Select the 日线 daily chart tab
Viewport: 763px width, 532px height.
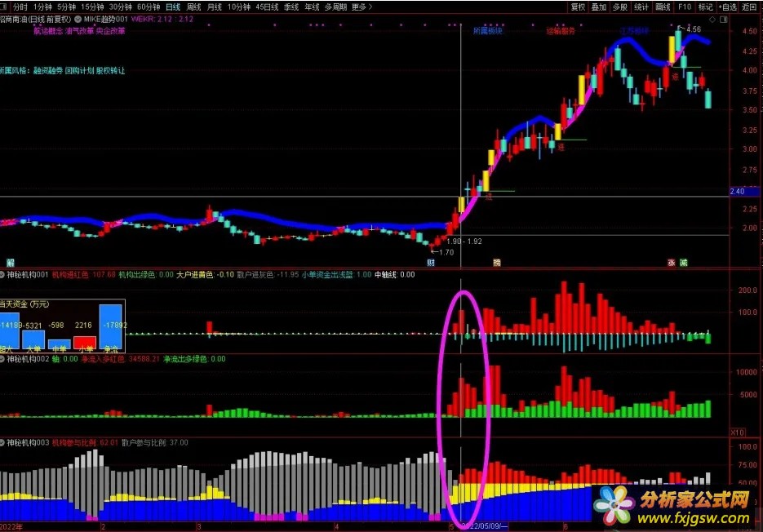tap(173, 7)
